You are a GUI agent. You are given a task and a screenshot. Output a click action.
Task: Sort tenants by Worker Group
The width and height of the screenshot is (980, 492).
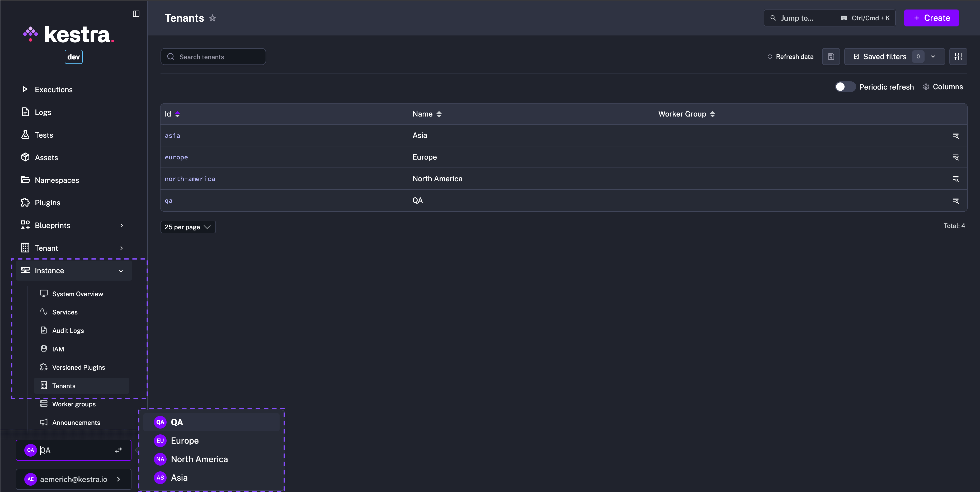pyautogui.click(x=713, y=114)
